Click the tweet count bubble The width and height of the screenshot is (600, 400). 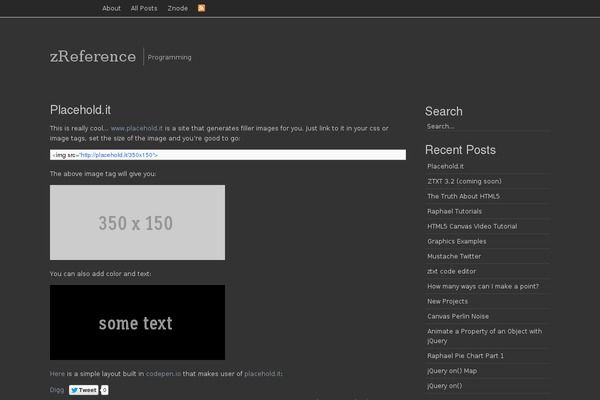tap(104, 390)
